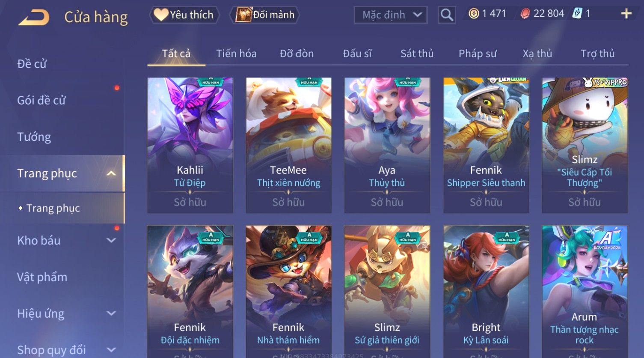Image resolution: width=644 pixels, height=358 pixels.
Task: Expand the Hiệu ứng sidebar menu
Action: point(111,313)
